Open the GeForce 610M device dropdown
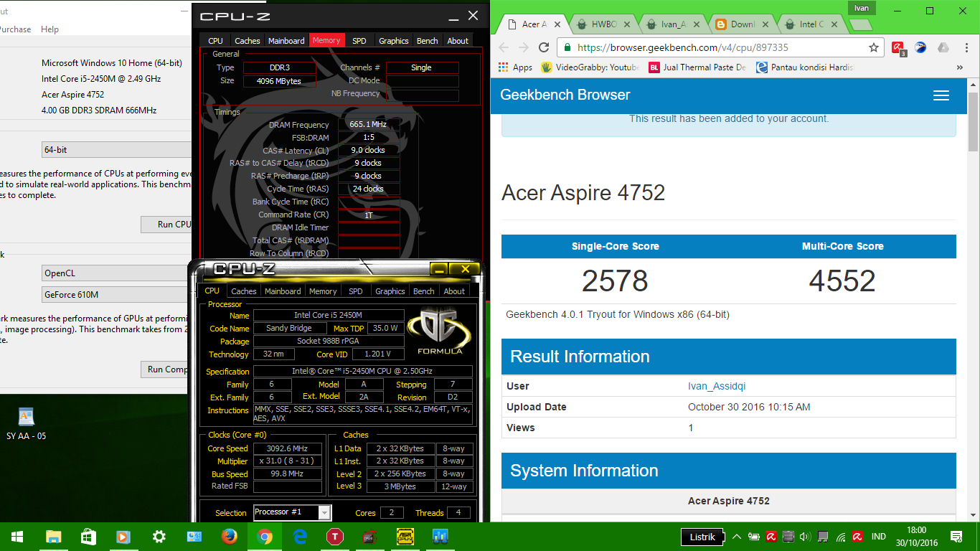Screen dimensions: 980x551 point(116,294)
